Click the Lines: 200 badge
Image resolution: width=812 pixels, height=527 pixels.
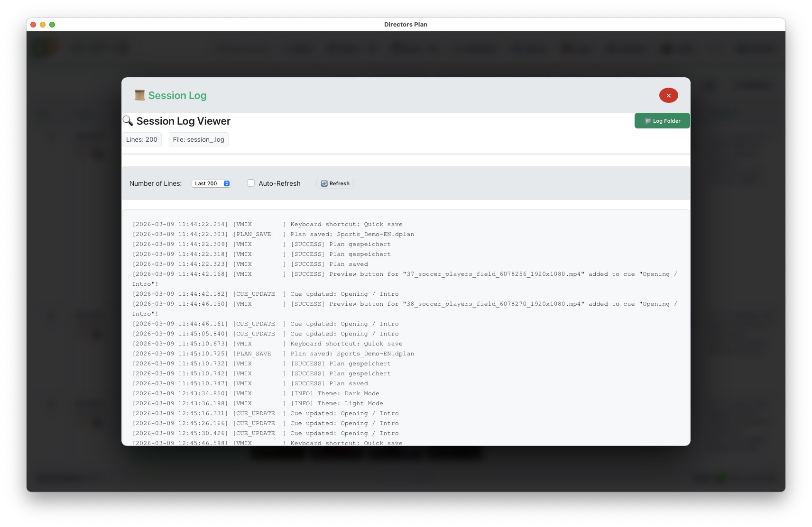(142, 139)
